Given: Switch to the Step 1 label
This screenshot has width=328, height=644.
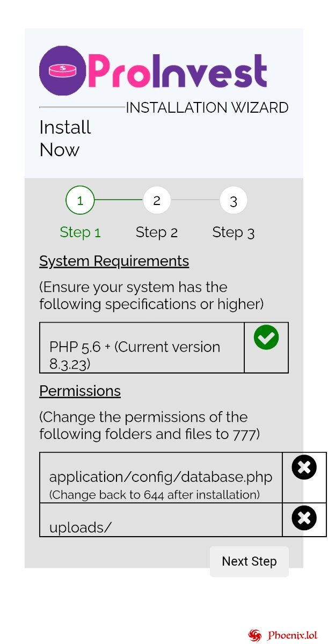Looking at the screenshot, I should coord(80,232).
